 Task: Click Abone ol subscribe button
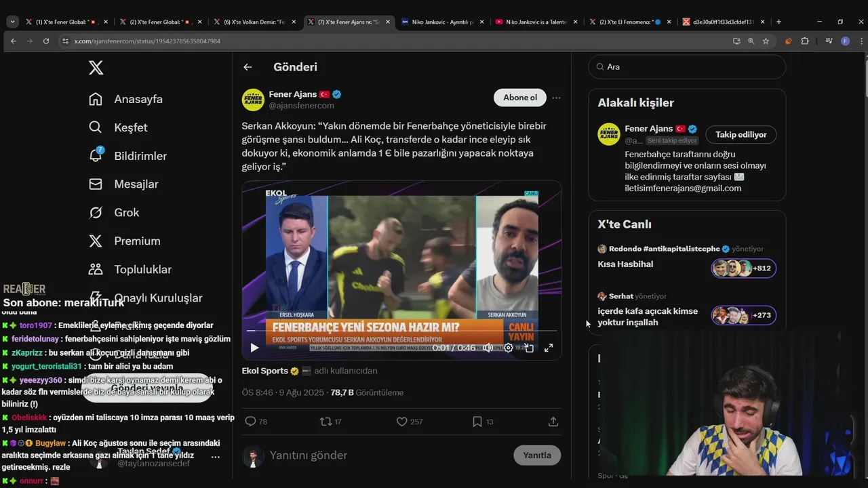[x=520, y=98]
